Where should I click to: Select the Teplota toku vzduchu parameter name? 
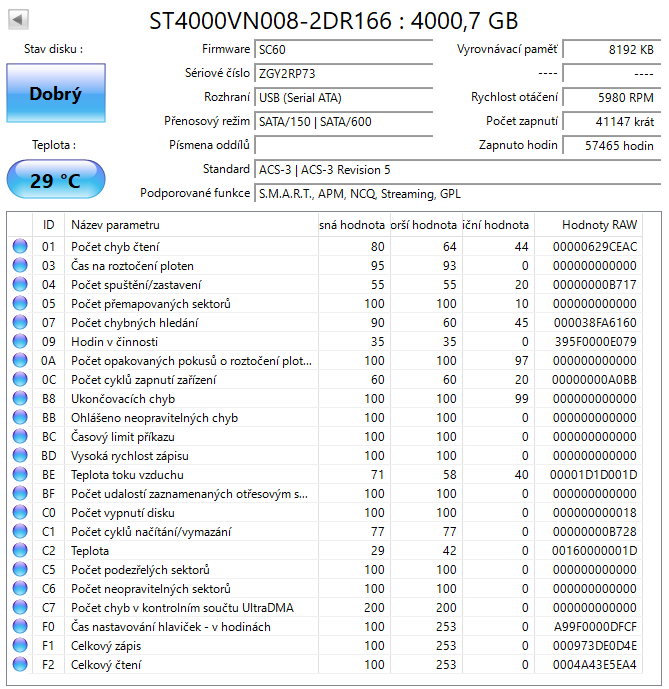pos(127,475)
